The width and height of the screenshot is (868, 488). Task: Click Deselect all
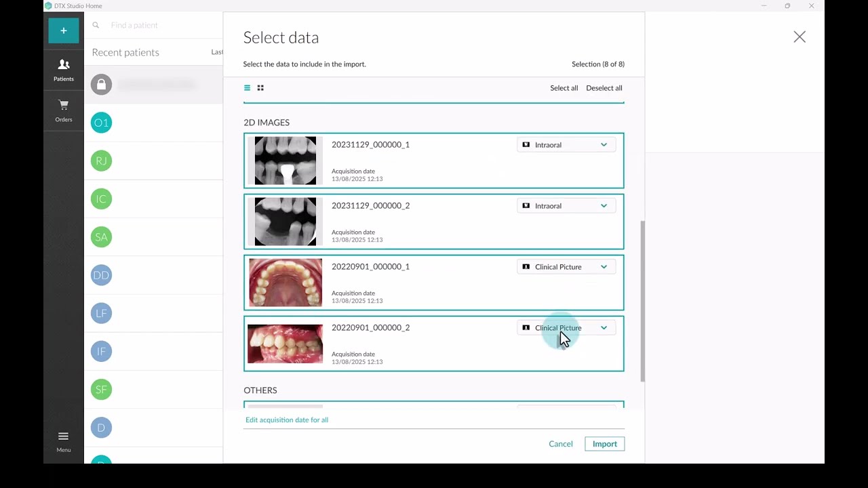604,88
